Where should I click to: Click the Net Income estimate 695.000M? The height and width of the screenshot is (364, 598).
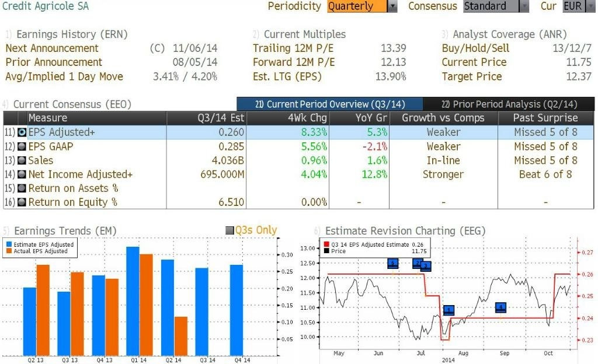[222, 174]
